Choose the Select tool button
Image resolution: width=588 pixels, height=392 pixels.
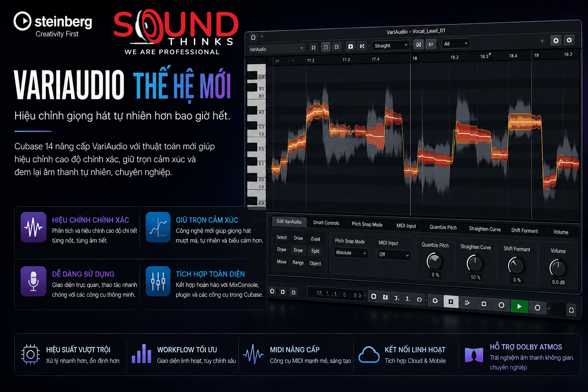pos(281,237)
